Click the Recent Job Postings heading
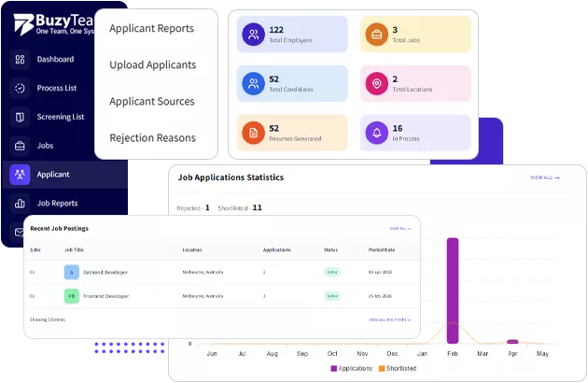Screen dimensions: 588x383 59,229
